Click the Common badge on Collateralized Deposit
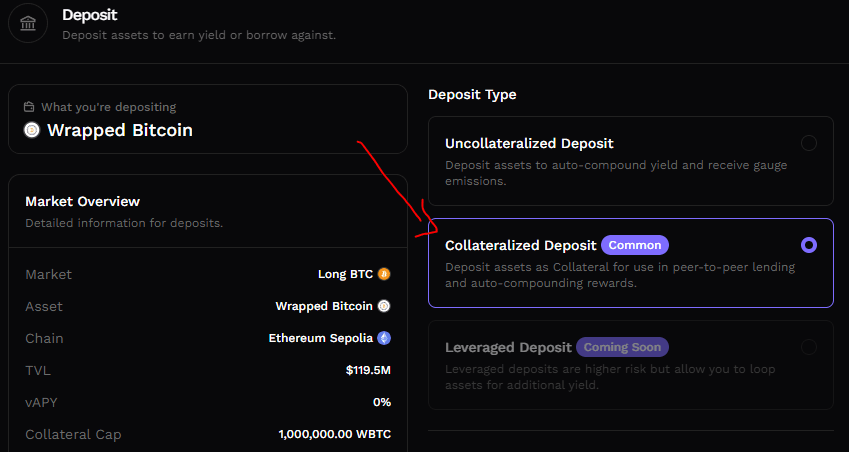This screenshot has width=849, height=452. coord(635,245)
